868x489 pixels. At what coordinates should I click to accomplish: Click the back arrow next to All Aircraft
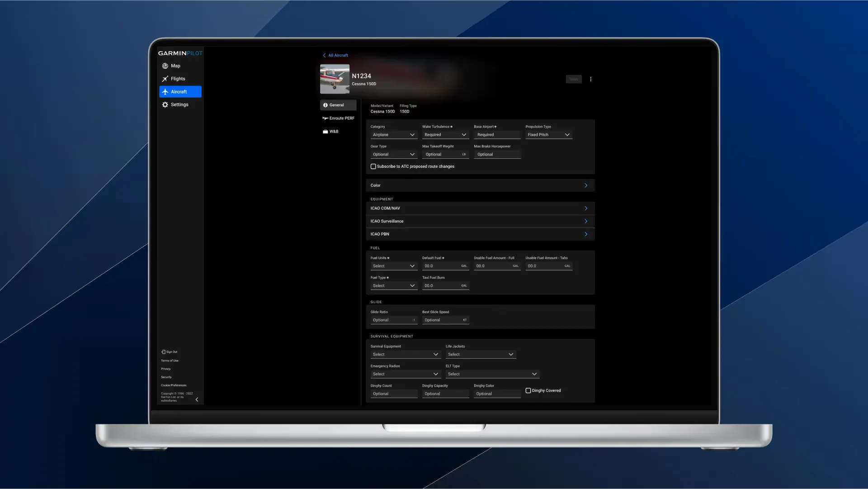324,55
